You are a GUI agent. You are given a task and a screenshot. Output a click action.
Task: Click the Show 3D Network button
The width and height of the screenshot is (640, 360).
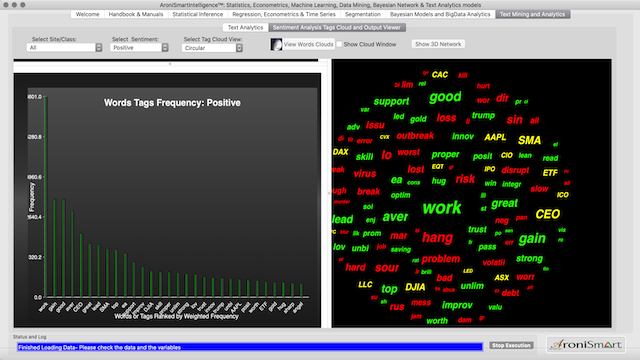pos(438,44)
